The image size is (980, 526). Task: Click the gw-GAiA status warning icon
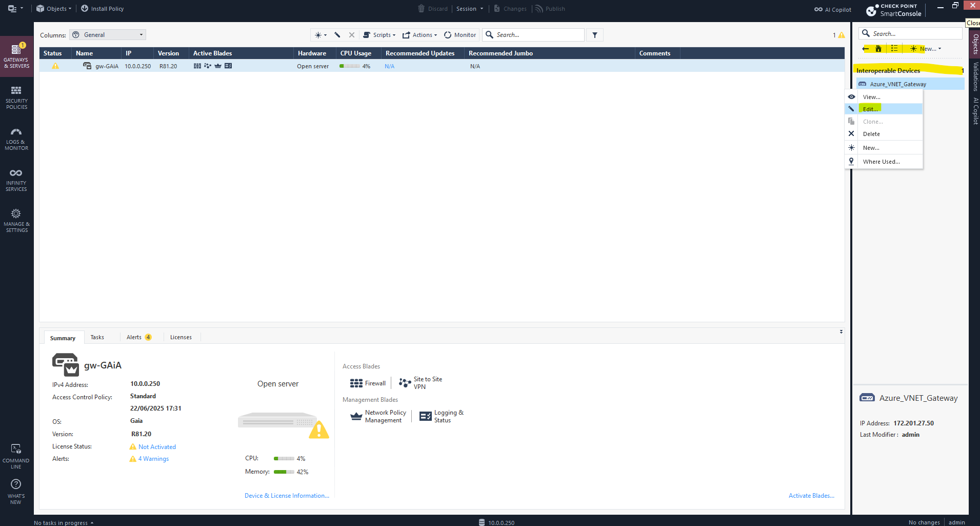click(55, 66)
